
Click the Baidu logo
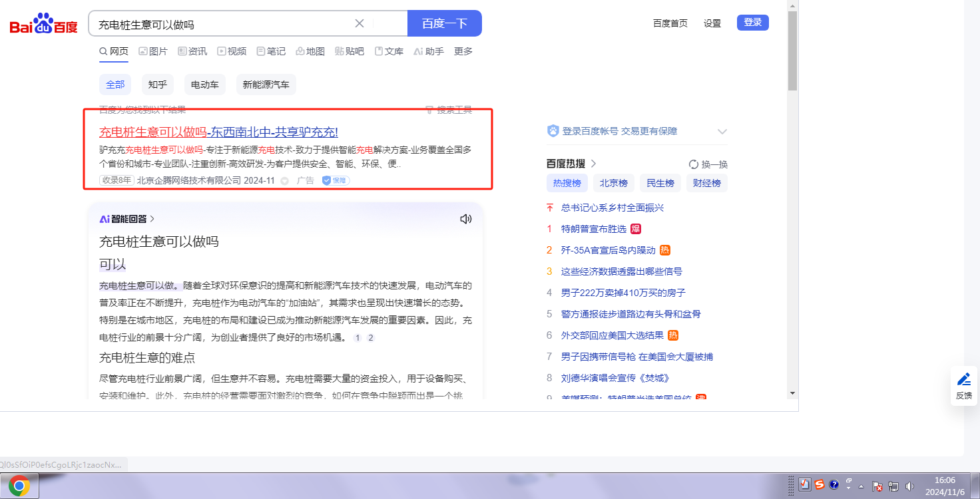[x=43, y=24]
